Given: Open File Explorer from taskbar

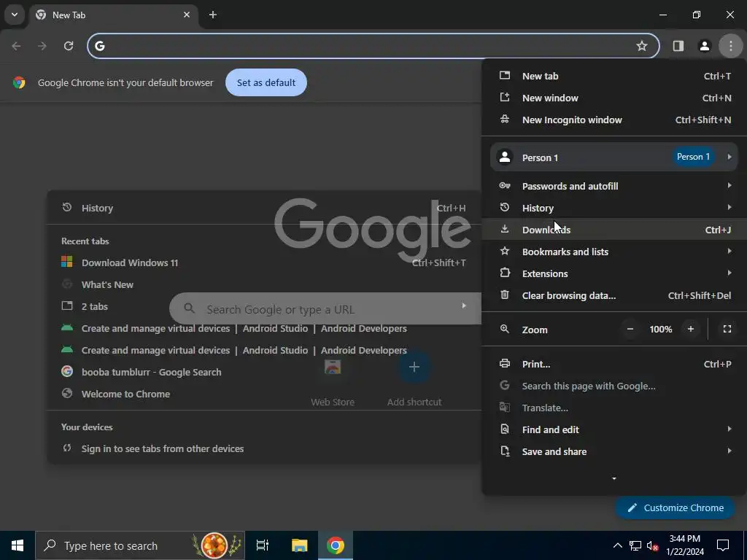Looking at the screenshot, I should (x=299, y=545).
